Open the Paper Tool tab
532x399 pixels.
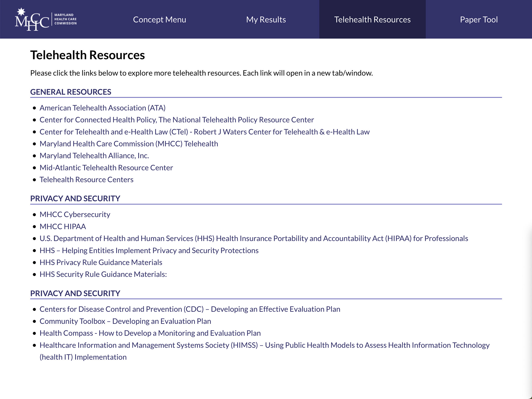pos(479,19)
